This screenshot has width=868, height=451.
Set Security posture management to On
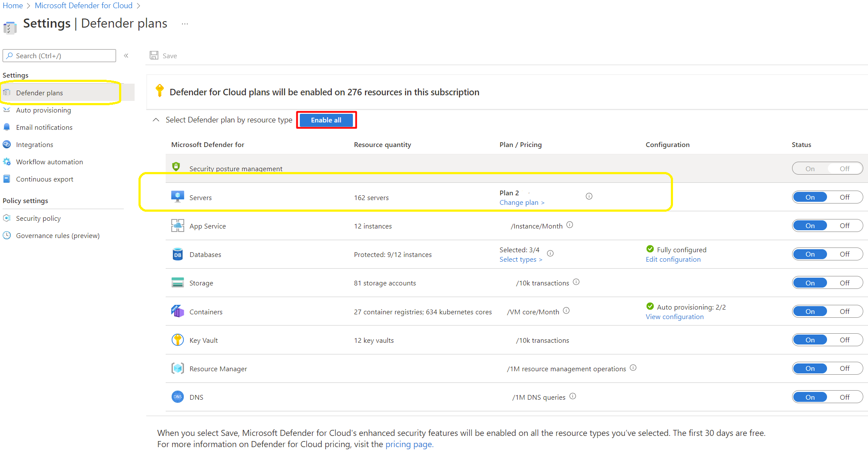810,169
